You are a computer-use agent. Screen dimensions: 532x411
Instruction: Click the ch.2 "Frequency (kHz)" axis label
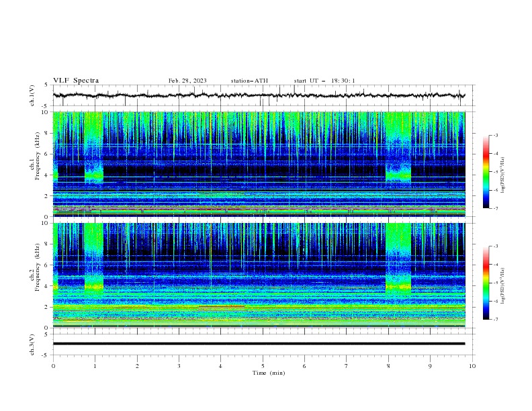(37, 267)
